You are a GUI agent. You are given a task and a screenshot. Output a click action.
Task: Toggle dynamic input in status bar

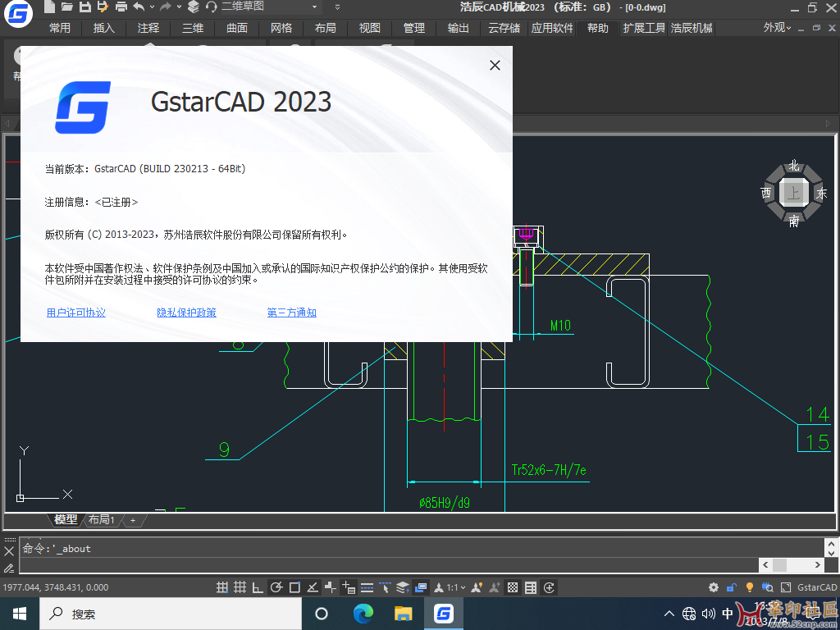point(349,587)
